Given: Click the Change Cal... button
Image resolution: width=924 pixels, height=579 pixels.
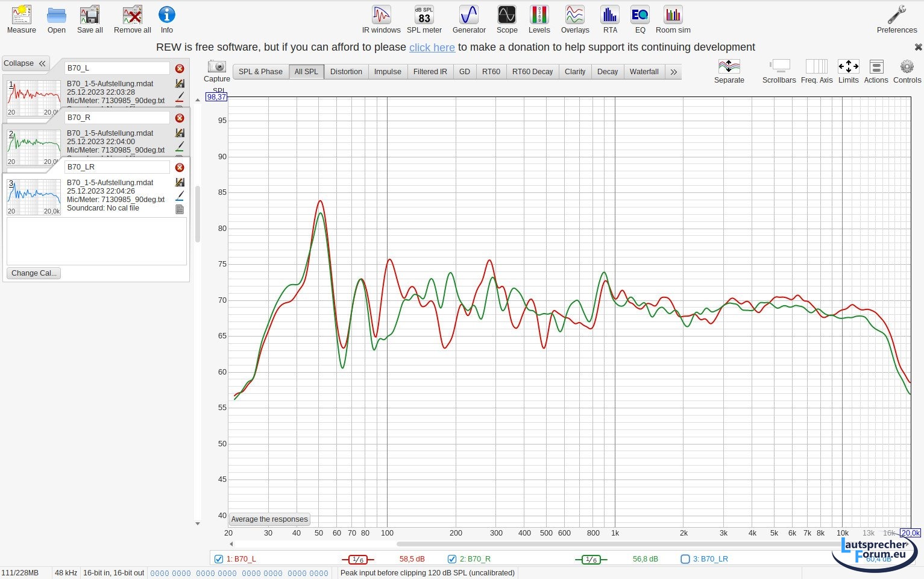Looking at the screenshot, I should tap(34, 273).
